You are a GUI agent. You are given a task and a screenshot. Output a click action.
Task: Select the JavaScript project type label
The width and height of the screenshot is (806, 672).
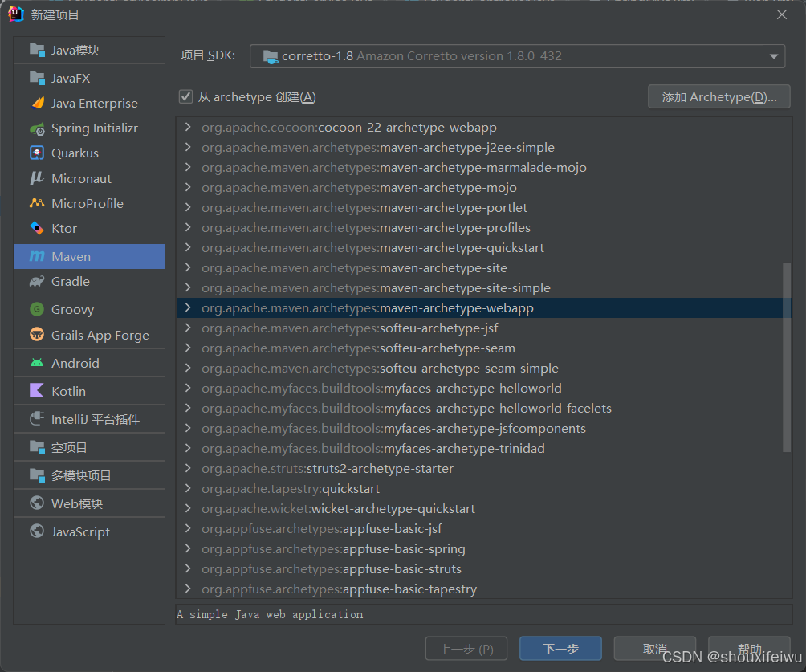80,531
